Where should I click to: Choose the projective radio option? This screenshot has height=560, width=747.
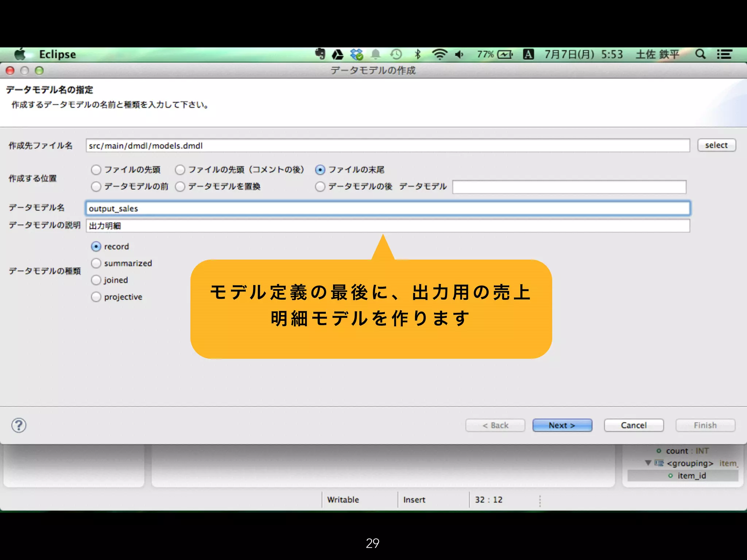tap(96, 297)
